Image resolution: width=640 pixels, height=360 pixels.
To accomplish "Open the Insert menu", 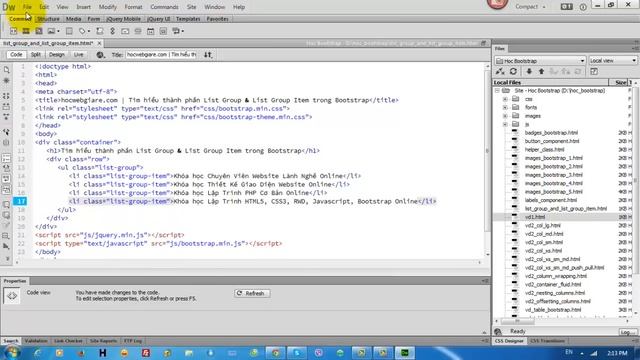I will coord(83,7).
